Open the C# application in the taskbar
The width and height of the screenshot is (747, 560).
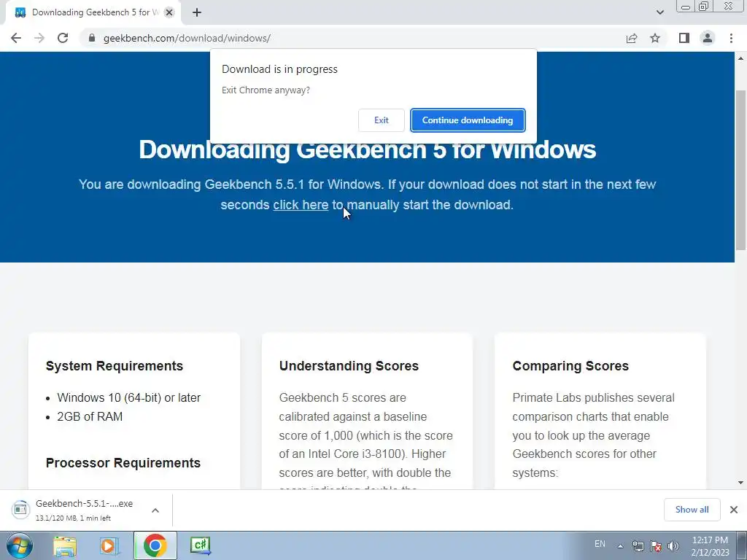[200, 545]
